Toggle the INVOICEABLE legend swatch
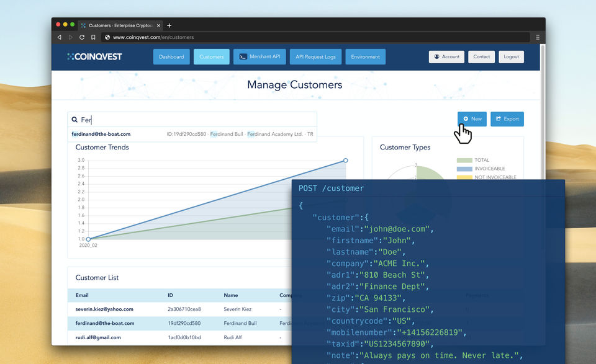The height and width of the screenshot is (364, 596). (x=464, y=169)
